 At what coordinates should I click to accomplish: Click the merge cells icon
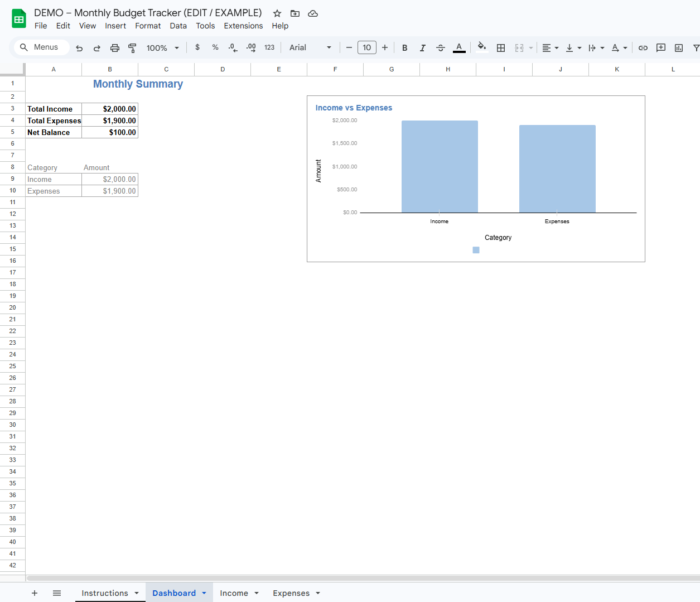click(x=519, y=48)
